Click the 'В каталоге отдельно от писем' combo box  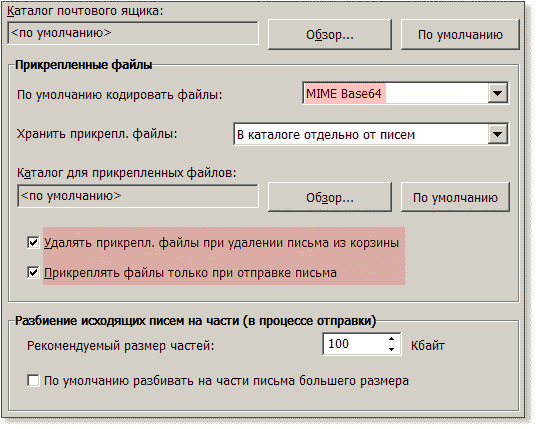coord(371,134)
